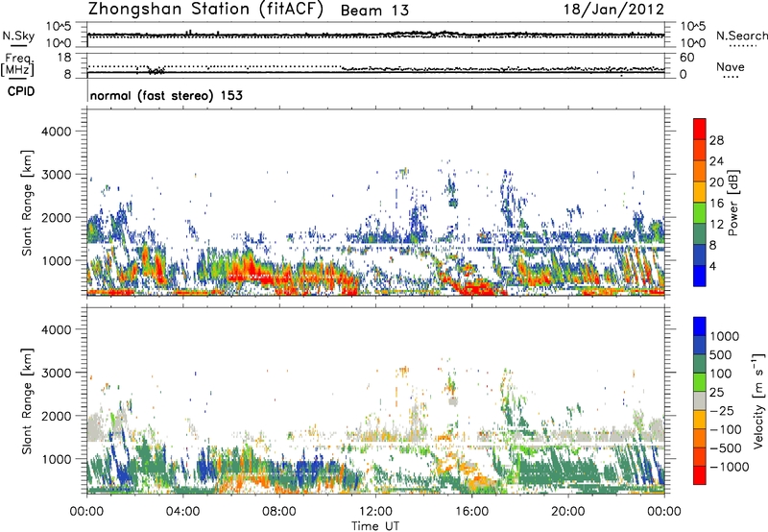Viewport: 768px width, 532px height.
Task: Click the "500" velocity scale value
Action: [x=721, y=355]
